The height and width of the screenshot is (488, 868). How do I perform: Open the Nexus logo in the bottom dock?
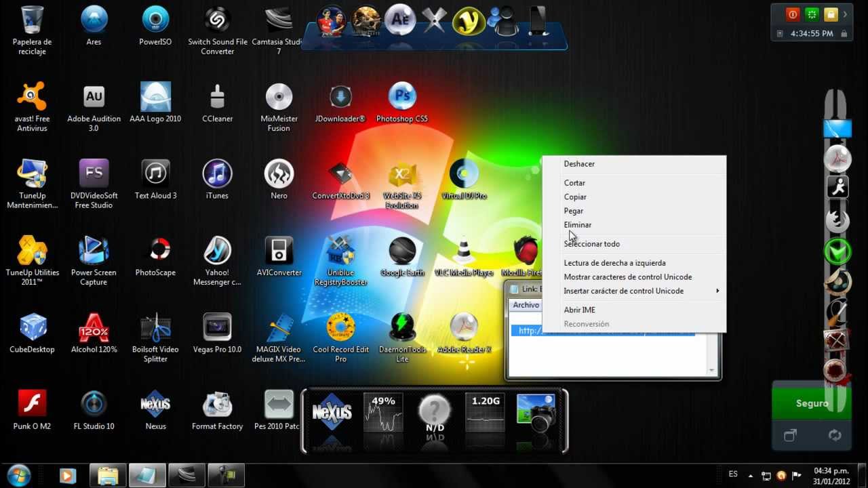[331, 412]
